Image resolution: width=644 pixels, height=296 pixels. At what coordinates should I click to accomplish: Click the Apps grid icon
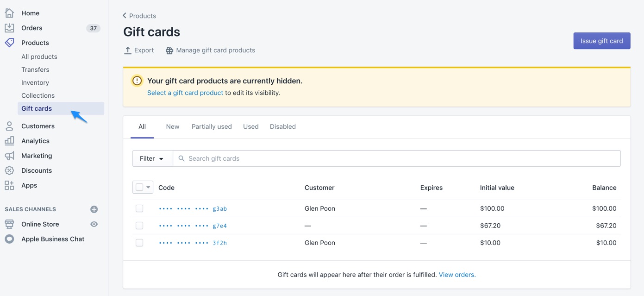[9, 185]
